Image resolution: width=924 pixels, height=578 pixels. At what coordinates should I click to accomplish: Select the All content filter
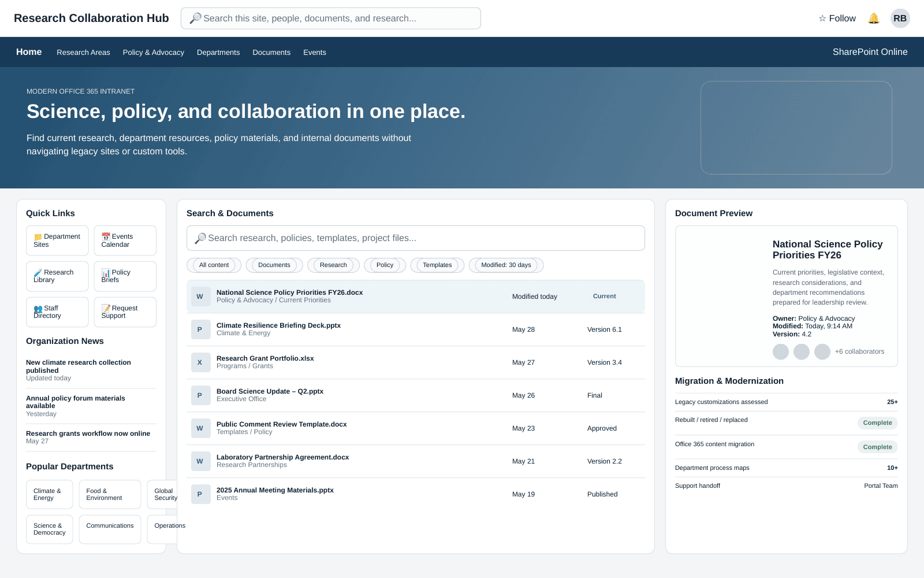point(214,265)
